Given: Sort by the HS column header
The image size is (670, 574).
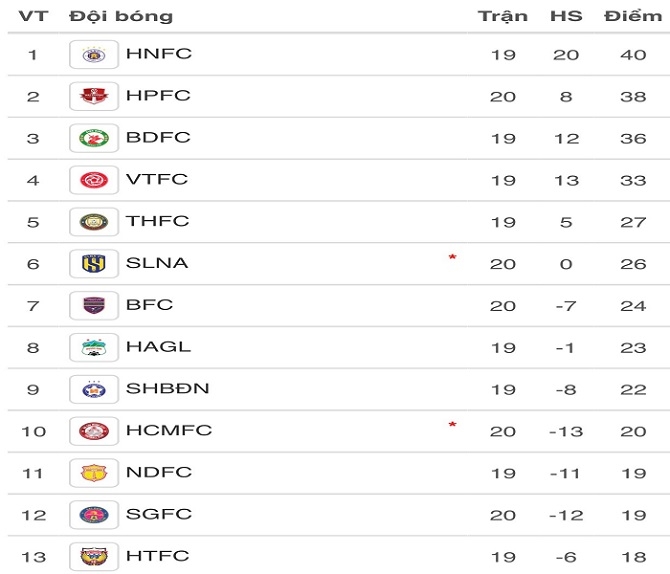Looking at the screenshot, I should [566, 16].
